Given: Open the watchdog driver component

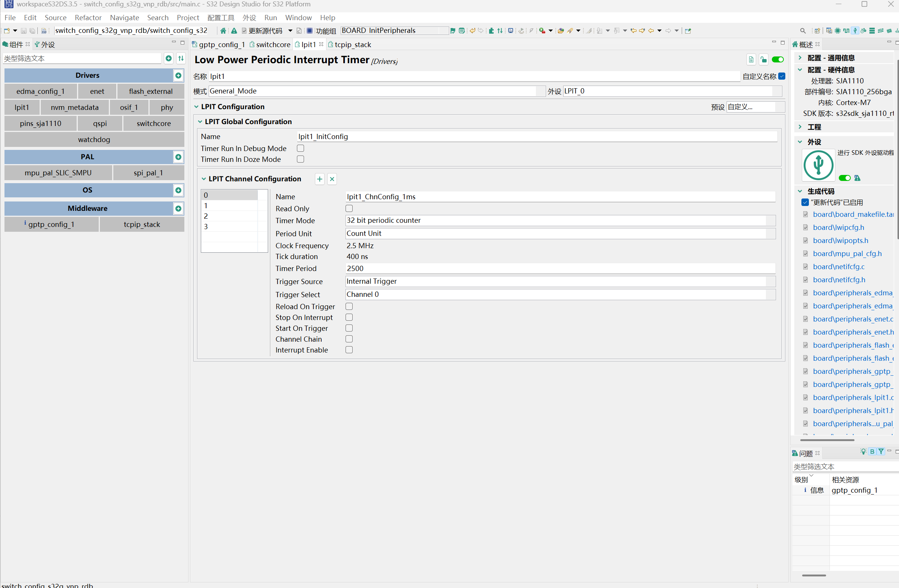Looking at the screenshot, I should [94, 140].
